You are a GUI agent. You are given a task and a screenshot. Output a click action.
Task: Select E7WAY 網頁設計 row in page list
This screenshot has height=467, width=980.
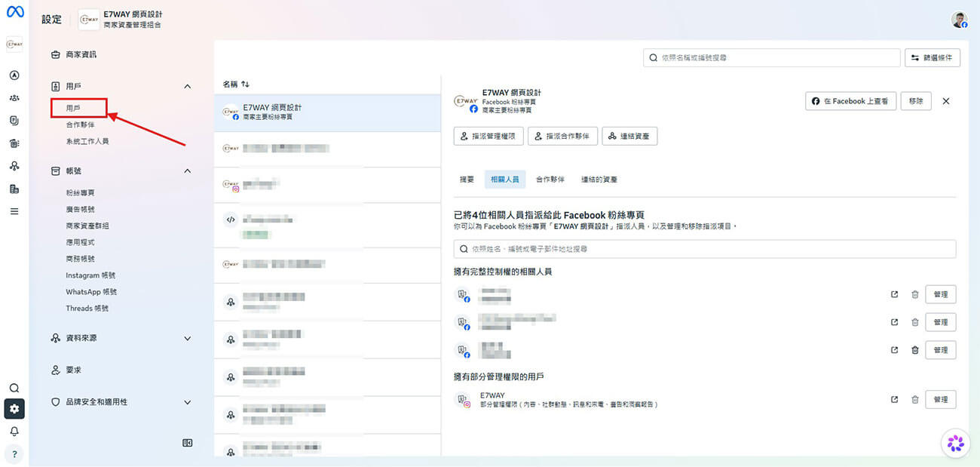tap(327, 113)
